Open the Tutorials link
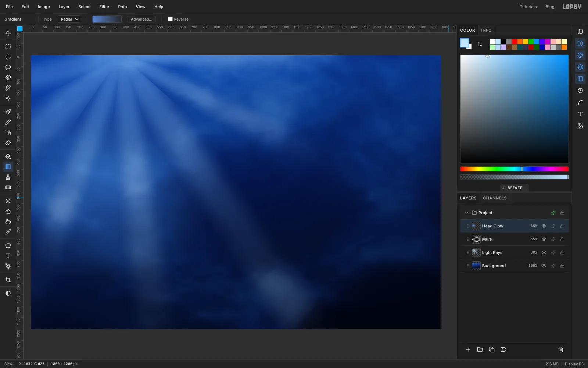The width and height of the screenshot is (588, 368). 528,7
